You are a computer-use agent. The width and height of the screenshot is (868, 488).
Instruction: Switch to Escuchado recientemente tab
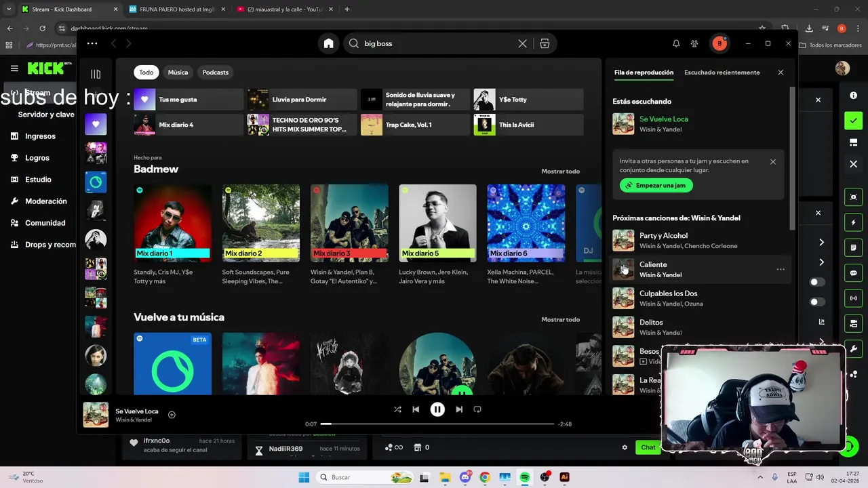[722, 73]
